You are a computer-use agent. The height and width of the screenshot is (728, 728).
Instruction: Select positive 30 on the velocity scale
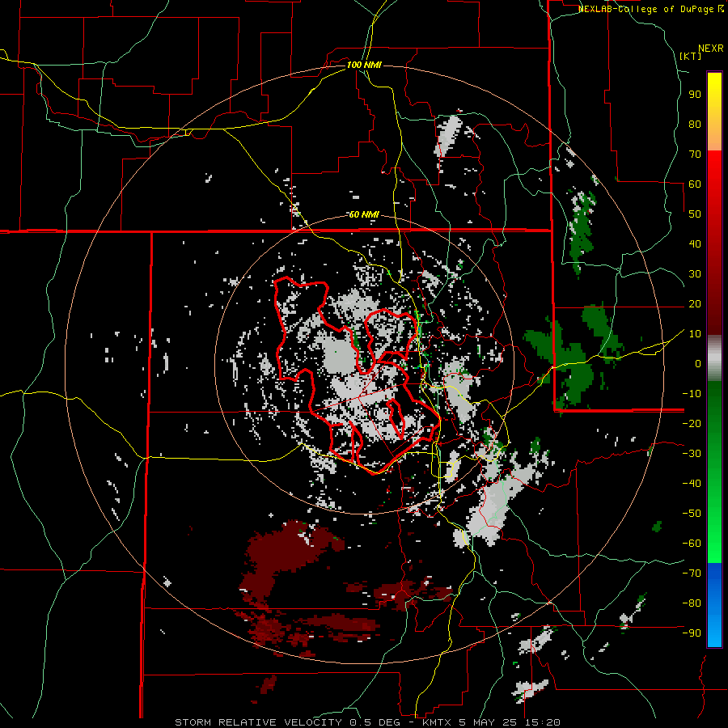click(695, 274)
